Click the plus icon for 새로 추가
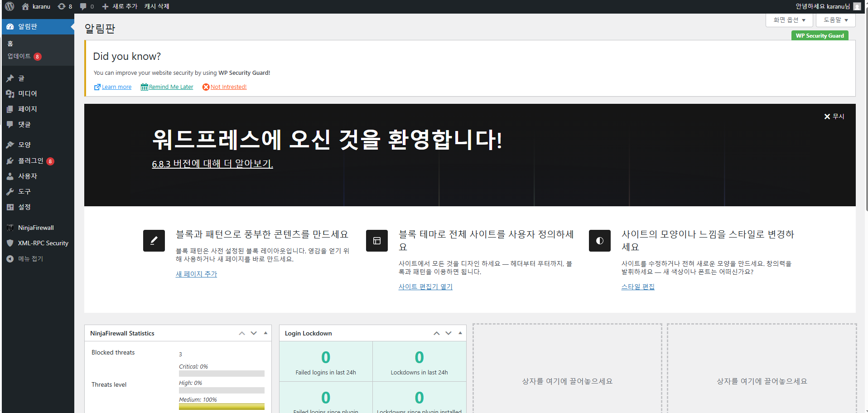 105,6
